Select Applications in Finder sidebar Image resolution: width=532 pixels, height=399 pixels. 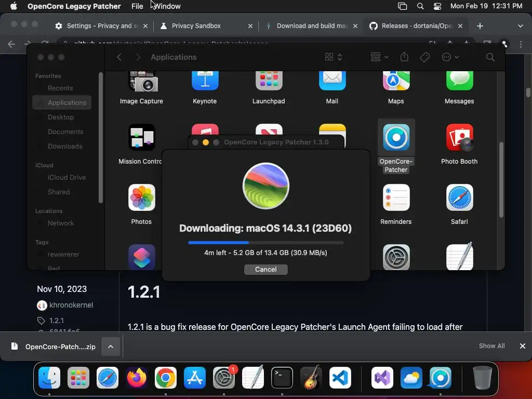62,102
